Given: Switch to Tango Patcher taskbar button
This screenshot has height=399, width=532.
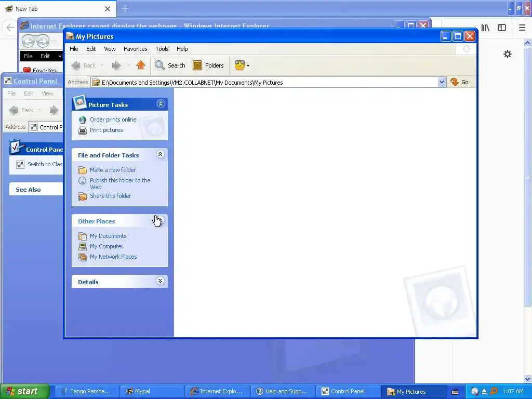Looking at the screenshot, I should point(87,391).
